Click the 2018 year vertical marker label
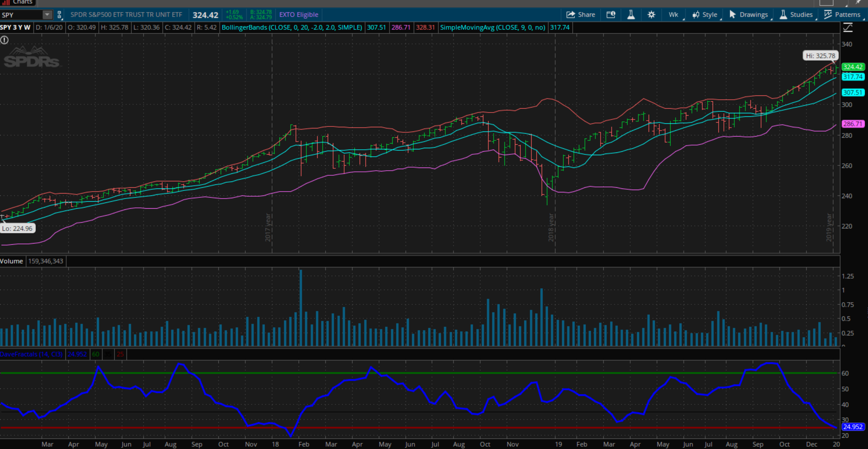This screenshot has width=868, height=449. click(551, 227)
